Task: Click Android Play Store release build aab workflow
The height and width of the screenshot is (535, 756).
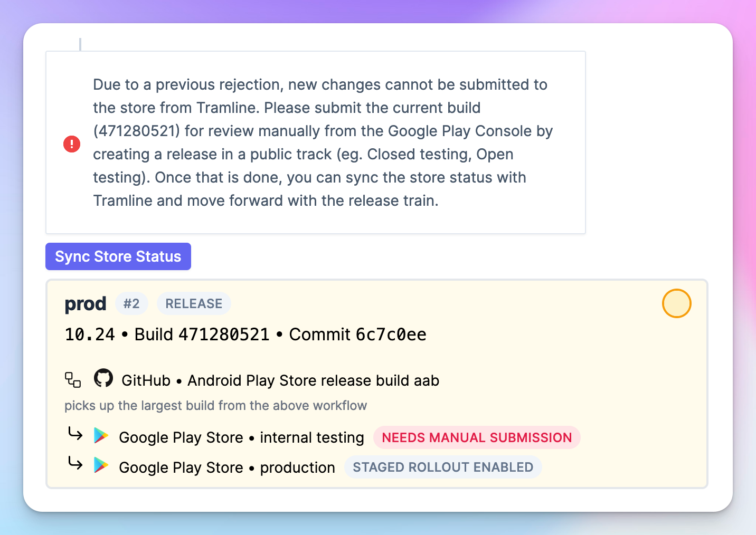Action: 314,380
